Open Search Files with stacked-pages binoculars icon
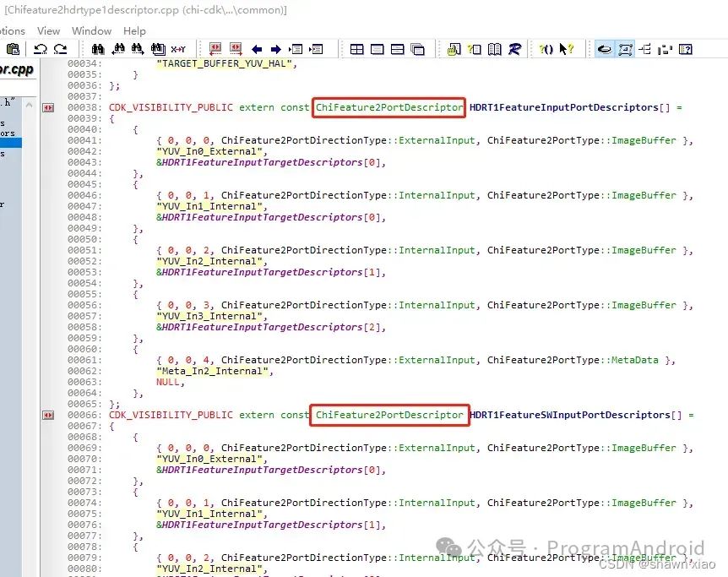728x577 pixels. click(x=158, y=49)
